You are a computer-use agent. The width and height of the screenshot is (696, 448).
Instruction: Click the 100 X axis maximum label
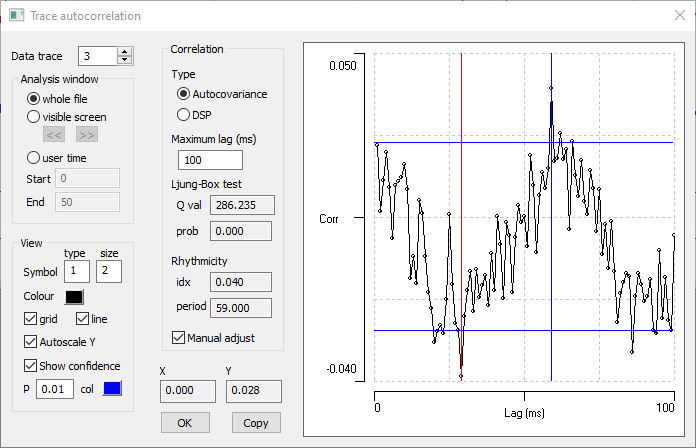665,407
